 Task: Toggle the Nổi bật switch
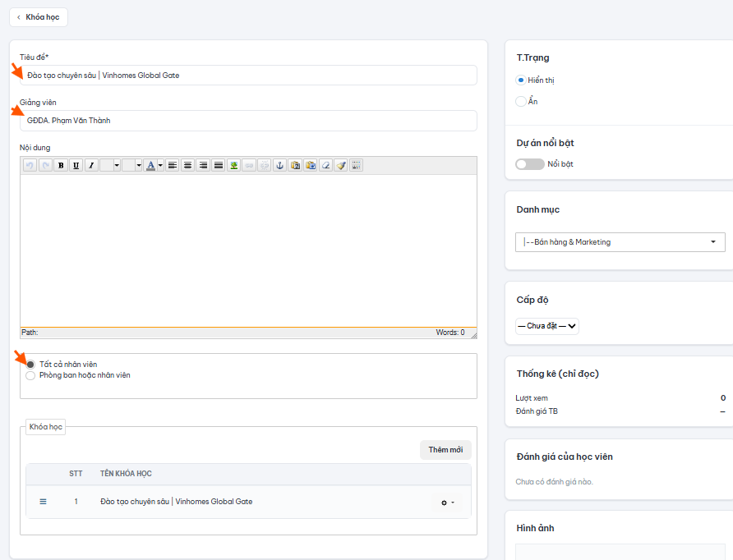click(530, 164)
